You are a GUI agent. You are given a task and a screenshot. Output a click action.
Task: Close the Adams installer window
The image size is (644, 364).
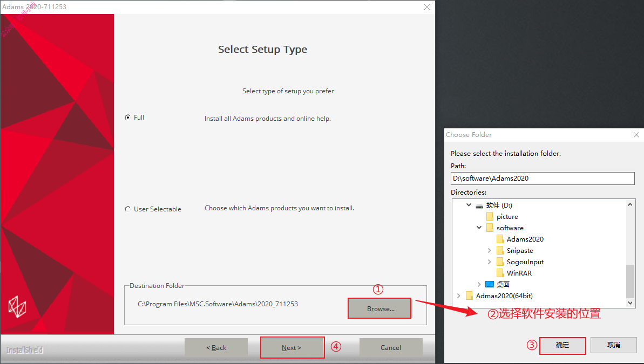click(x=427, y=7)
